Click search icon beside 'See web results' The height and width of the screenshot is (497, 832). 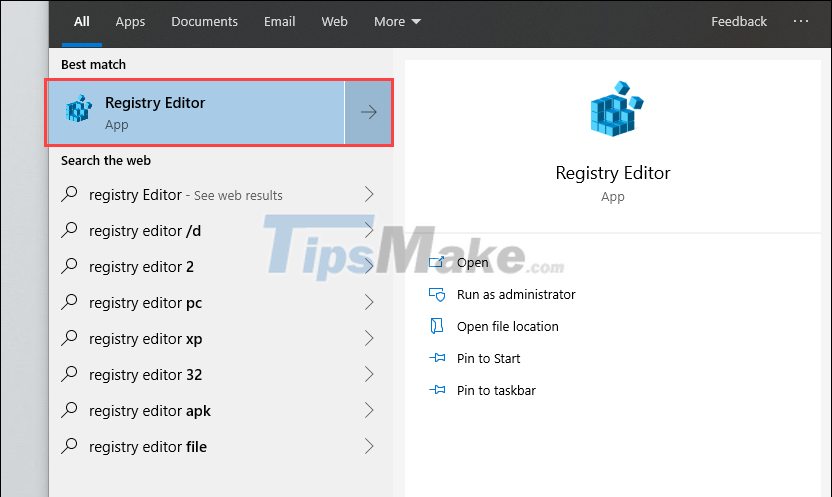(x=70, y=194)
